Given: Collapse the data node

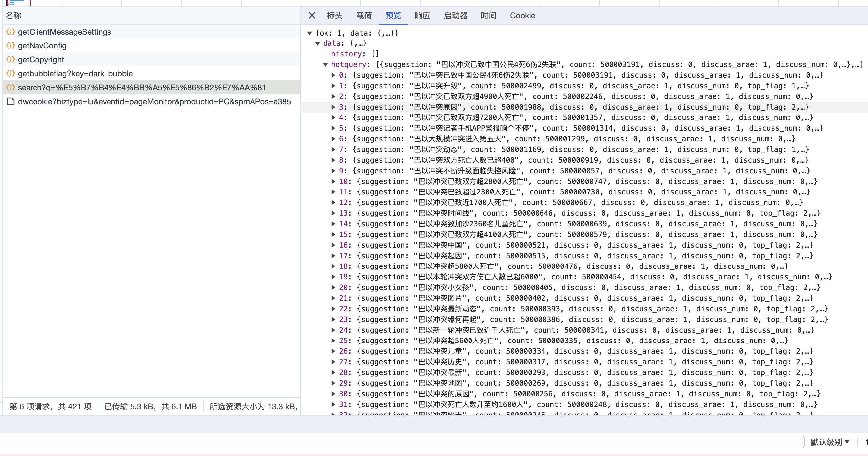Looking at the screenshot, I should 318,43.
